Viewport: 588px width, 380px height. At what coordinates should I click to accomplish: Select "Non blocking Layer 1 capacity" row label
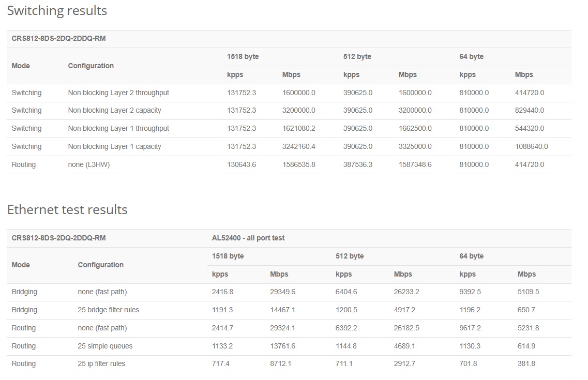(x=114, y=146)
